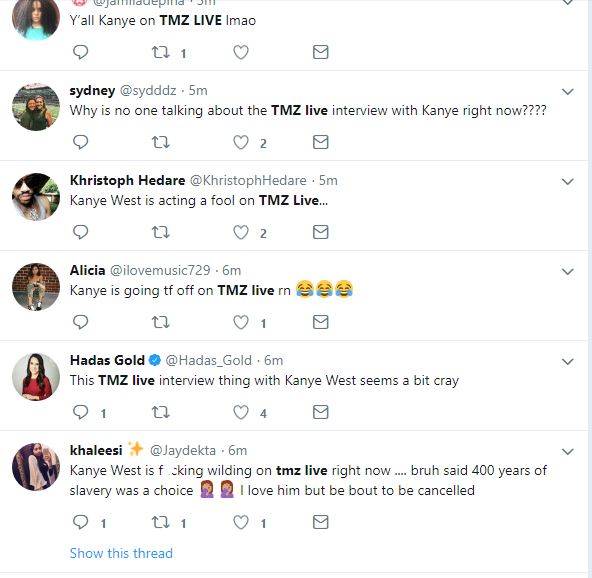This screenshot has width=592, height=578.
Task: Show this thread link
Action: [x=121, y=553]
